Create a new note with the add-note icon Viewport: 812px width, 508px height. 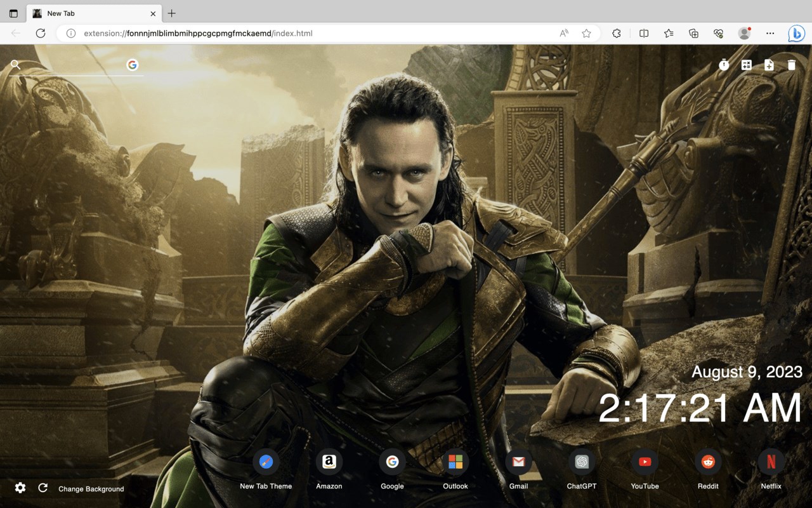(768, 65)
